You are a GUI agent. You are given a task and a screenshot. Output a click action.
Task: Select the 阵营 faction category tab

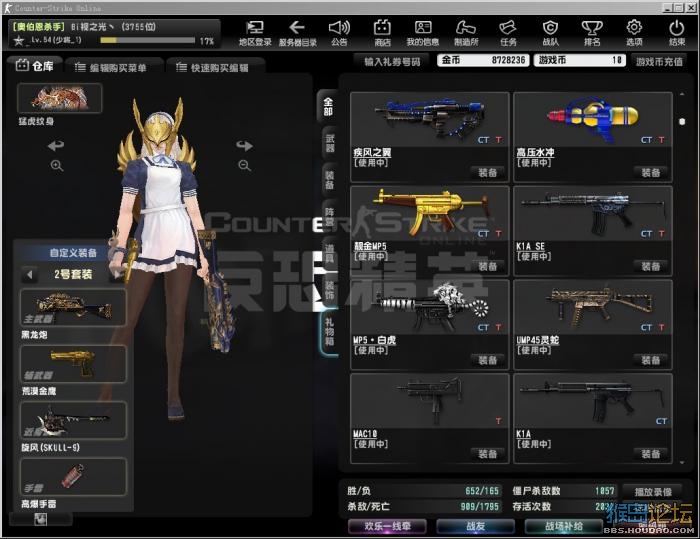coord(330,217)
